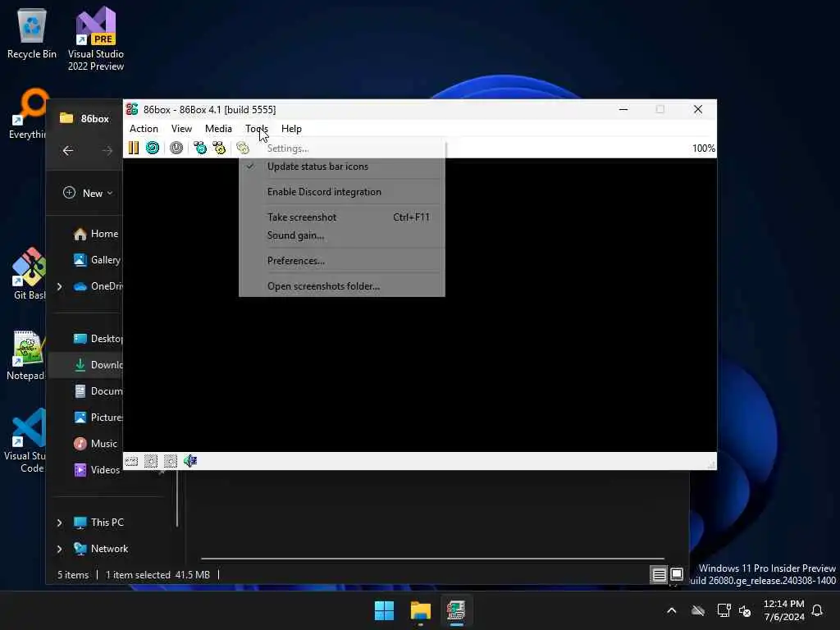Click the floppy drive icon beside the sound icon

tap(171, 461)
